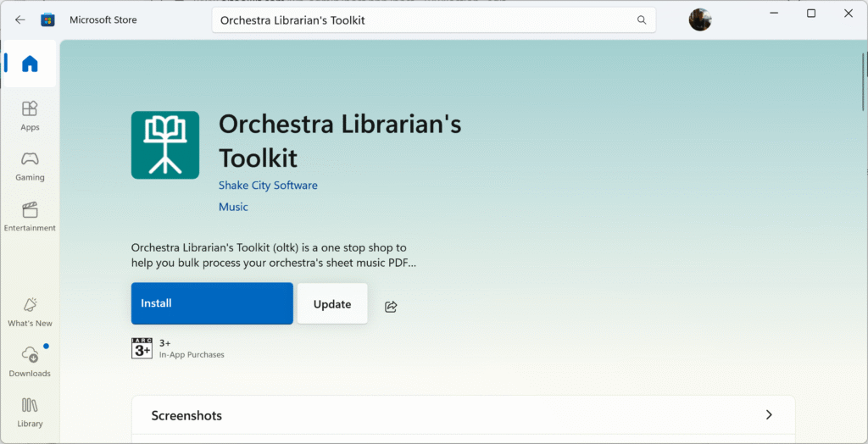Click the Update button
868x444 pixels.
tap(332, 303)
